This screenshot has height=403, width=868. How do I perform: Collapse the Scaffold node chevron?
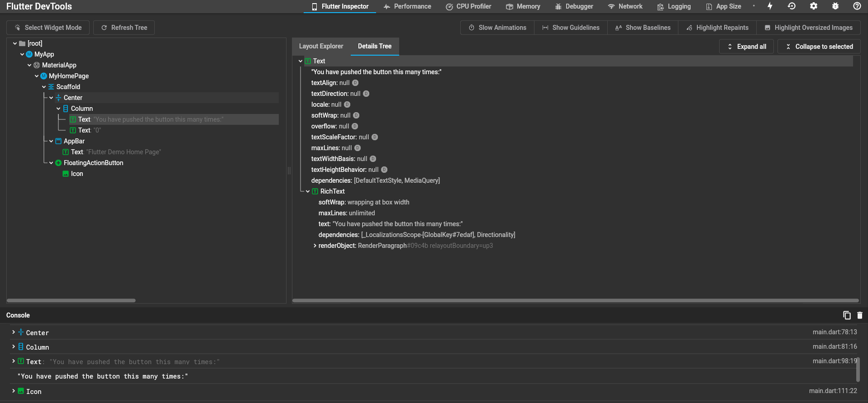pyautogui.click(x=44, y=87)
